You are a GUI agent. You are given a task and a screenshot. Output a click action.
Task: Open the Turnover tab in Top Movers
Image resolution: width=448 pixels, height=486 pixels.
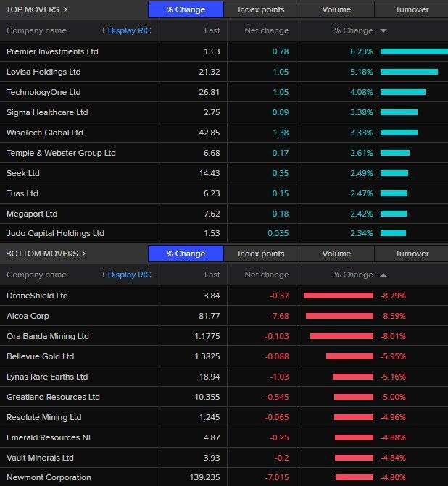pos(411,9)
